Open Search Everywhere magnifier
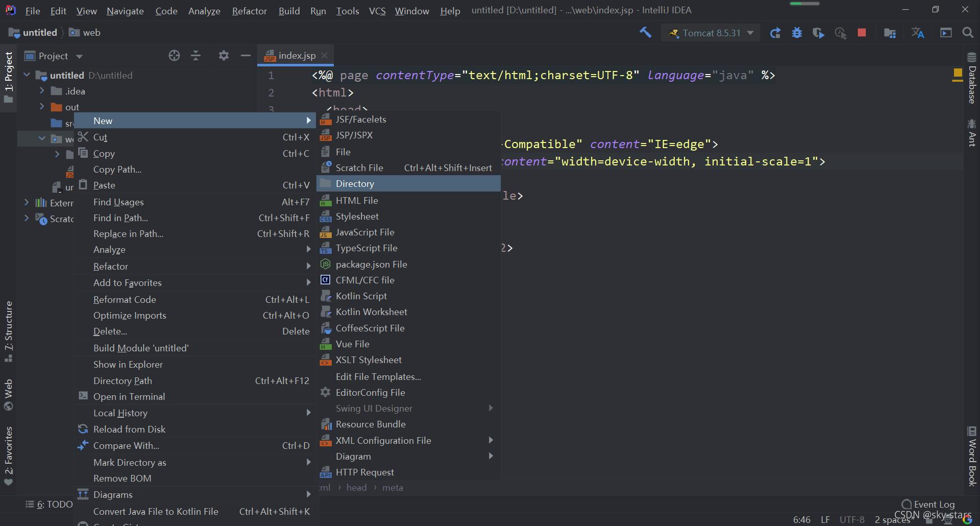980x526 pixels. 968,33
